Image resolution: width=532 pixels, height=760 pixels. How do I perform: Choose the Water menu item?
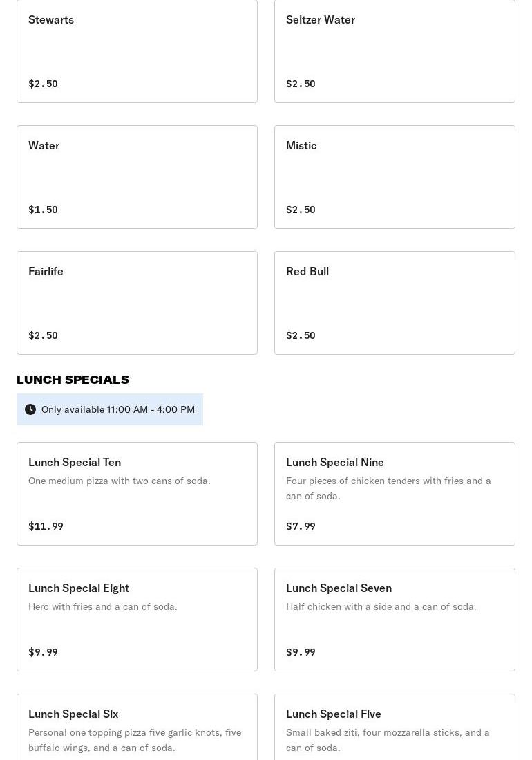[x=137, y=177]
